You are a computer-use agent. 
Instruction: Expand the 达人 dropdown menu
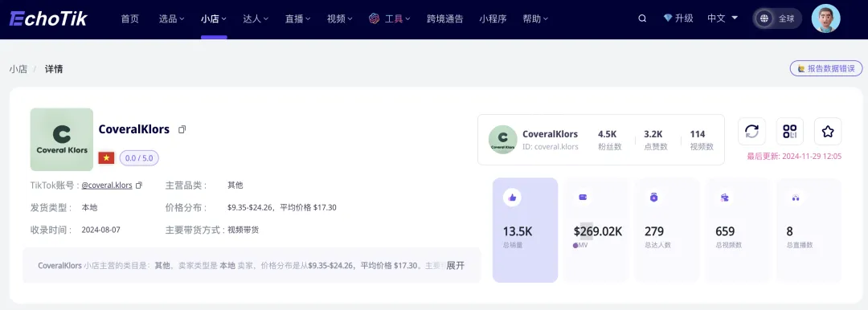[x=256, y=18]
